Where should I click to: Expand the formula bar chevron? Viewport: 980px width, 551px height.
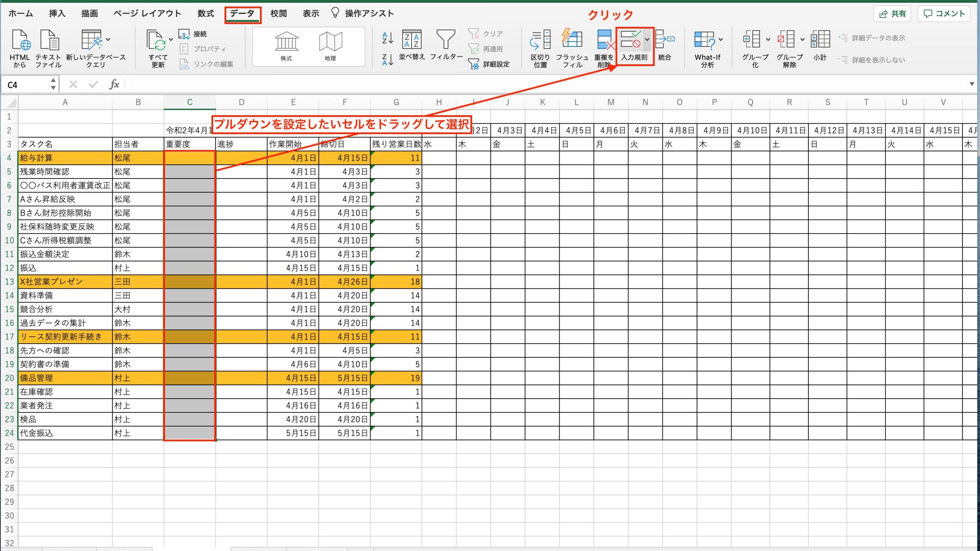point(972,84)
